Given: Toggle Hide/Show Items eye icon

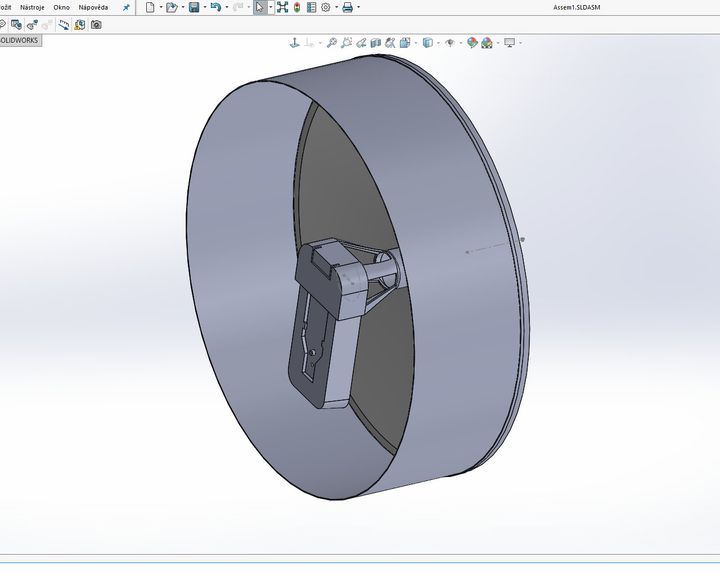Looking at the screenshot, I should pyautogui.click(x=450, y=43).
